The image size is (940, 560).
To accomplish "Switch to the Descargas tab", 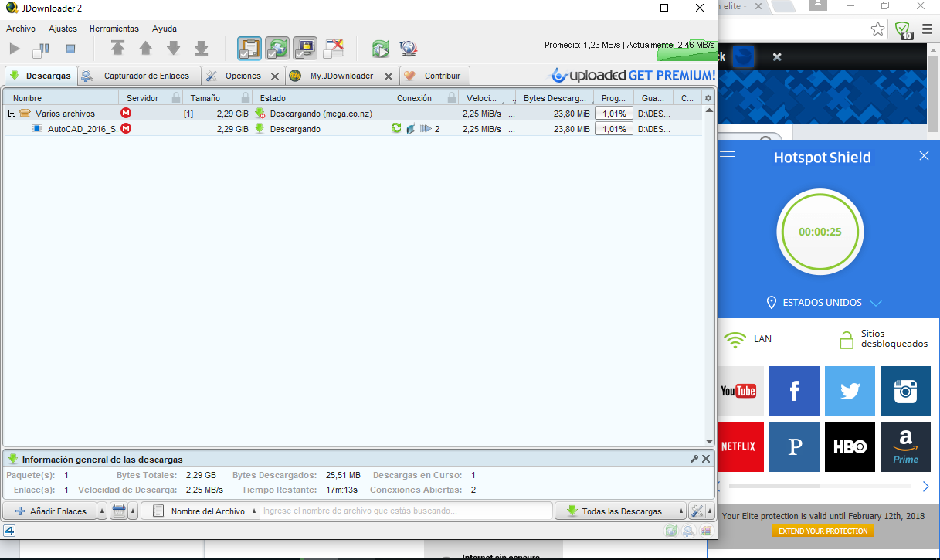I will tap(40, 76).
